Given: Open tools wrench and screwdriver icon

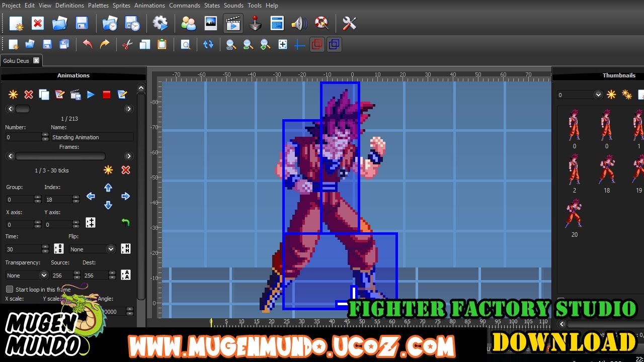Looking at the screenshot, I should (x=349, y=23).
